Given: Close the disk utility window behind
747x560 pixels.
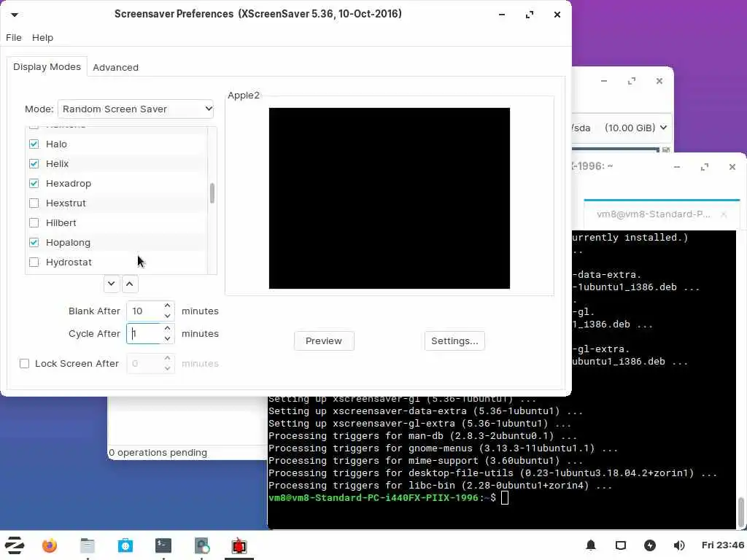Looking at the screenshot, I should (x=659, y=81).
